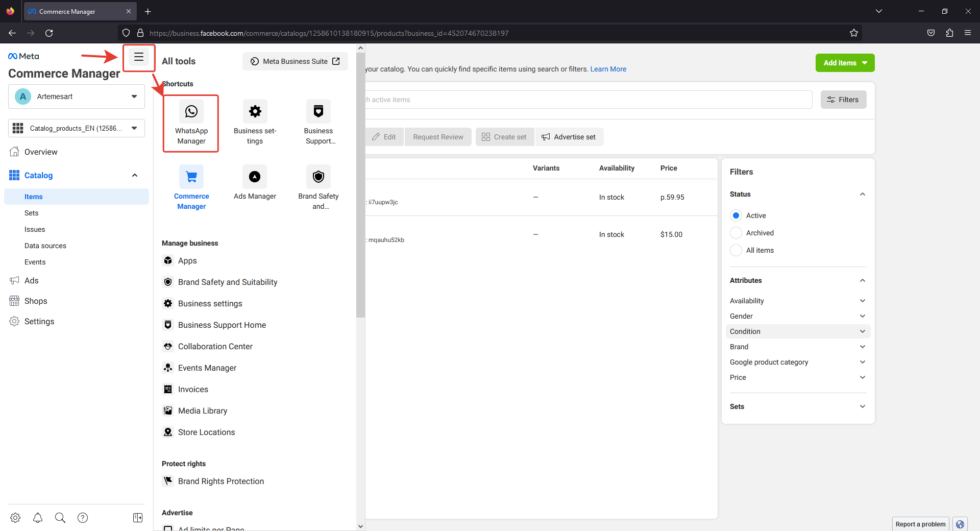Open the Artemesart account dropdown

point(77,96)
